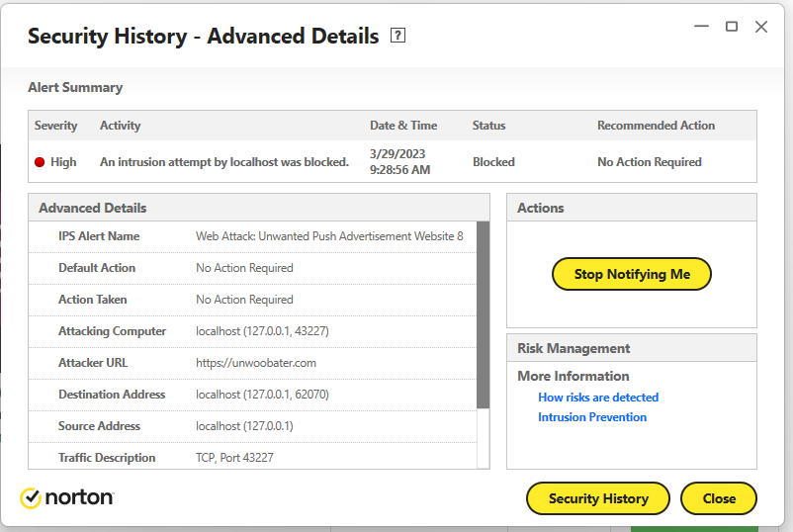Click the Severity column header

(56, 126)
